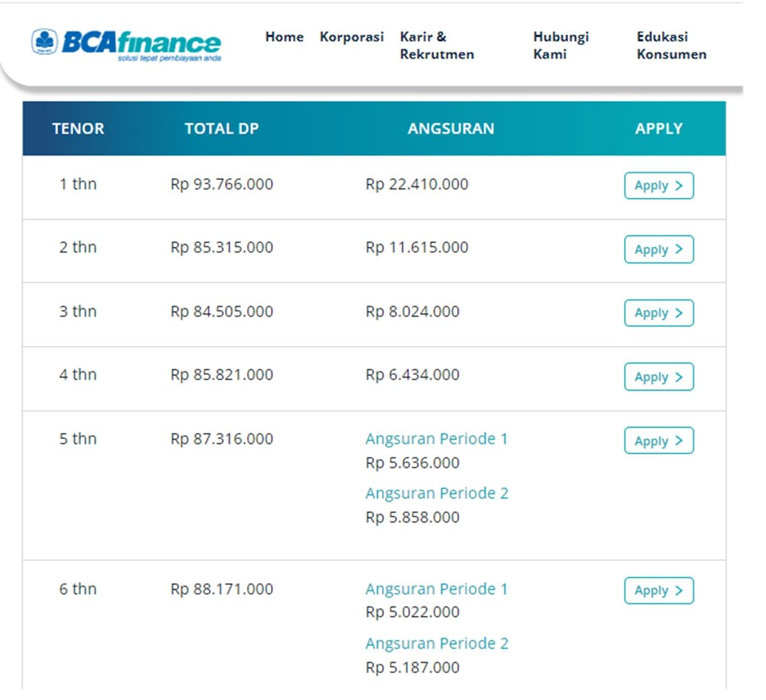Apply for the 3 thn tenor

pos(659,313)
